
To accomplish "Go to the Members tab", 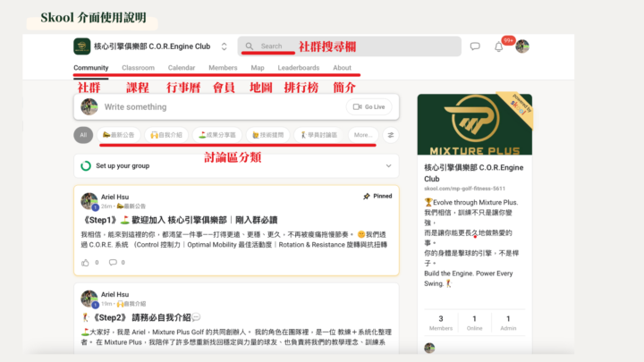I will (223, 68).
